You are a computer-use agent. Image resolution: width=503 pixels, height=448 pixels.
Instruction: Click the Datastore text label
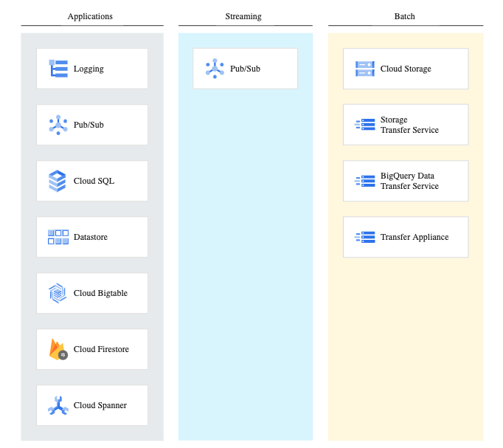(x=91, y=237)
